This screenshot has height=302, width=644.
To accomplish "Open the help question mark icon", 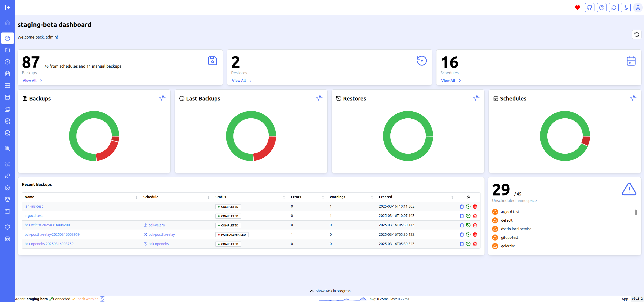I will click(602, 8).
